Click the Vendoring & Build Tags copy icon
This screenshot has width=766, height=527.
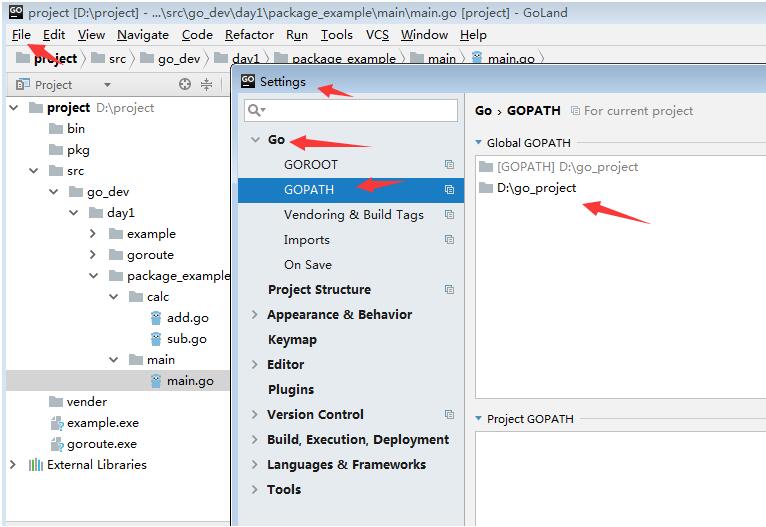(449, 214)
